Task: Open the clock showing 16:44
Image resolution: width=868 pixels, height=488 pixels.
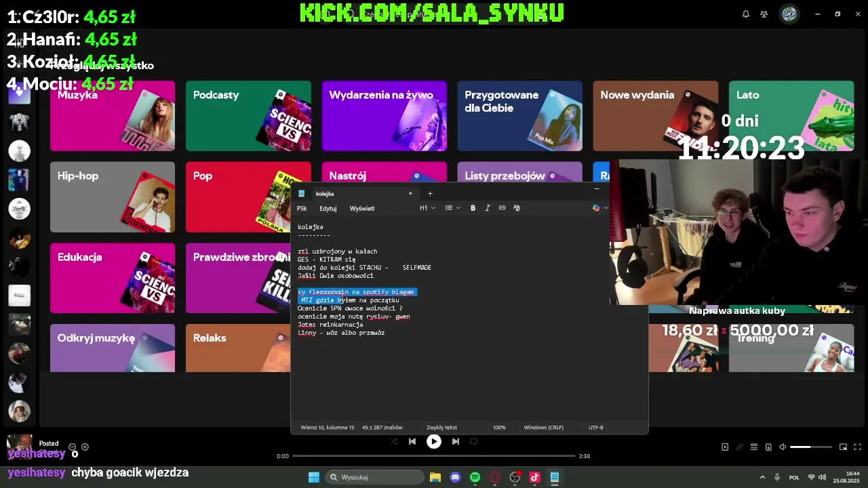Action: 847,477
